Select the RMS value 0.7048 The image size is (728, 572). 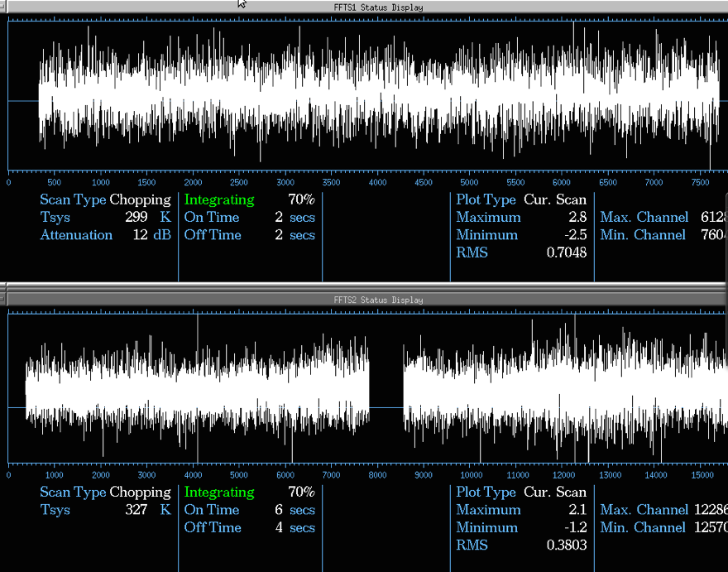click(x=566, y=252)
